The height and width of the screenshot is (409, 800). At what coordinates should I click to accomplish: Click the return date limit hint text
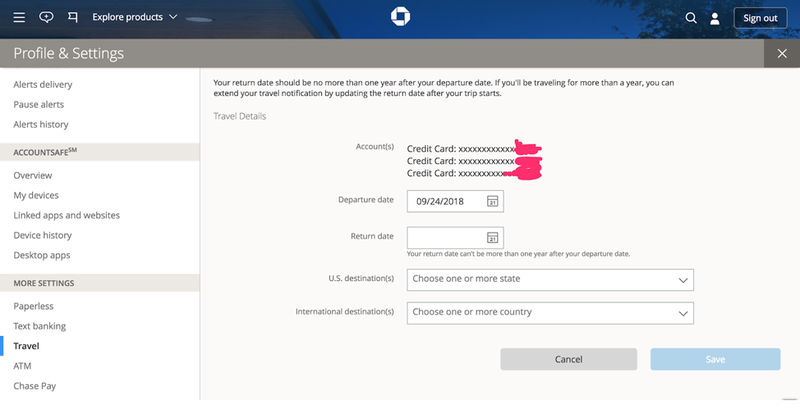coord(518,253)
